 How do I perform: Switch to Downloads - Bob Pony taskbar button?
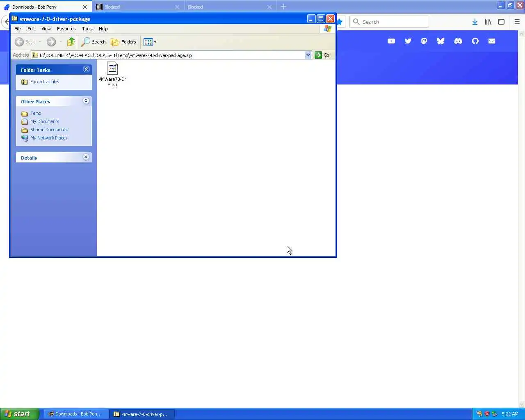pos(76,414)
